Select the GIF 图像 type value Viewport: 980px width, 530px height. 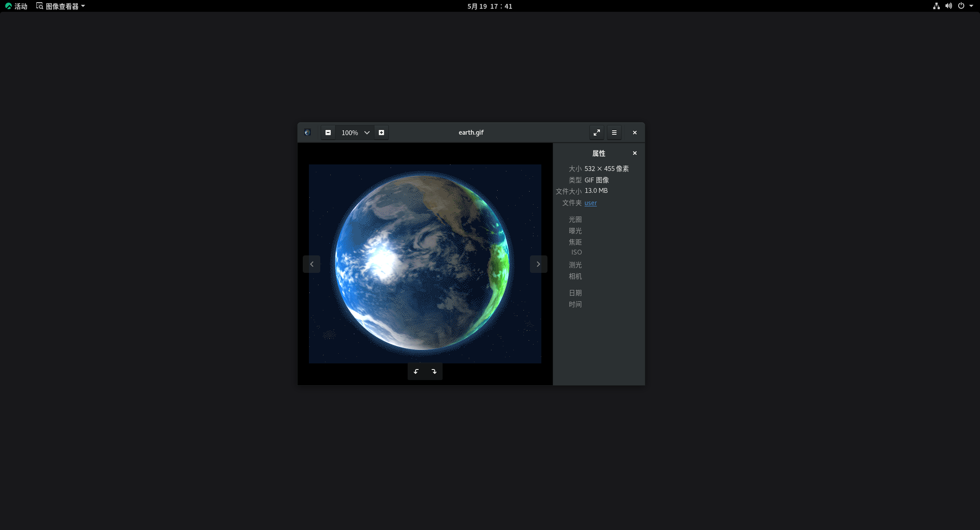click(x=596, y=180)
